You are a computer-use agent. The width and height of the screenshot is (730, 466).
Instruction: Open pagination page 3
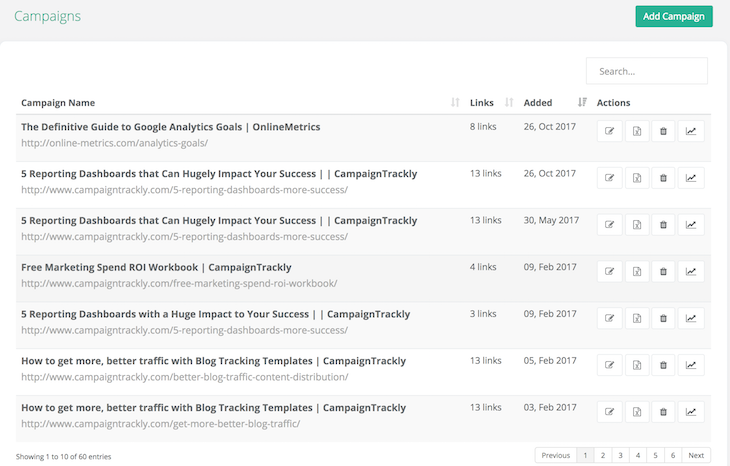point(621,455)
